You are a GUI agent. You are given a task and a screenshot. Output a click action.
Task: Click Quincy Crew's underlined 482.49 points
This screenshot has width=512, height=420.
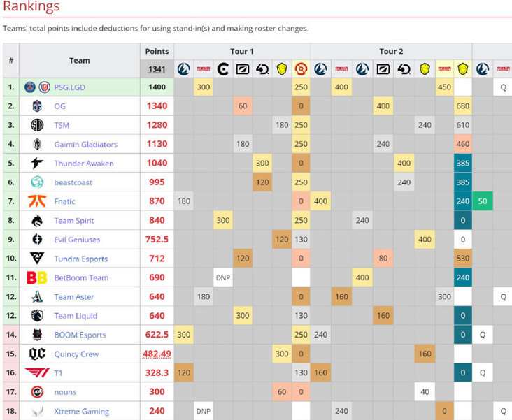[x=157, y=354]
